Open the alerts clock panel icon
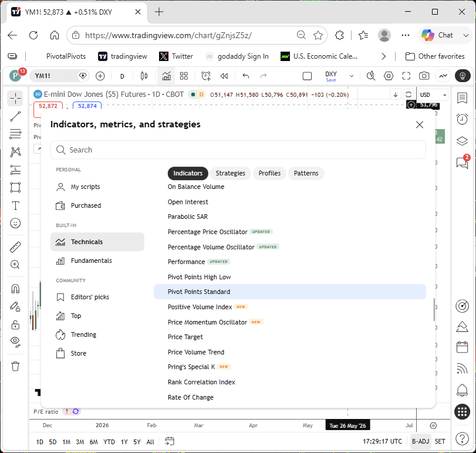The image size is (476, 453). point(462,119)
